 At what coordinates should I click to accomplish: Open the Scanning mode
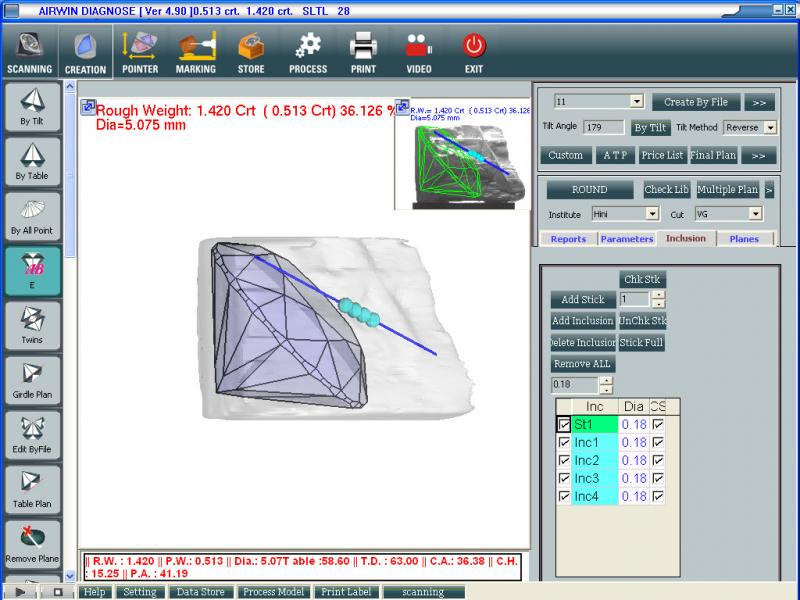(x=28, y=53)
